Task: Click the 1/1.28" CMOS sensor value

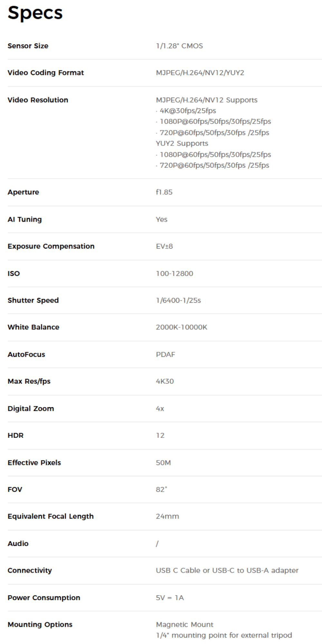Action: tap(179, 46)
